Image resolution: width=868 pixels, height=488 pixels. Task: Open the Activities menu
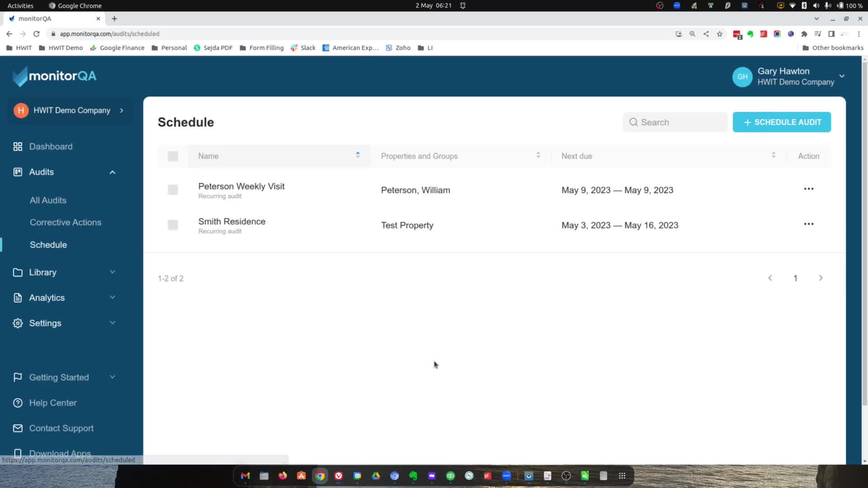pos(20,5)
